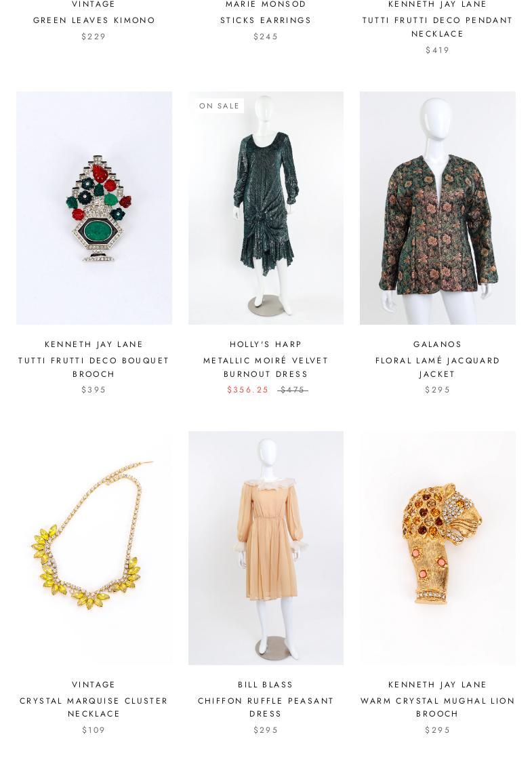Click the Holly's Harp brand name
This screenshot has width=532, height=764.
266,344
